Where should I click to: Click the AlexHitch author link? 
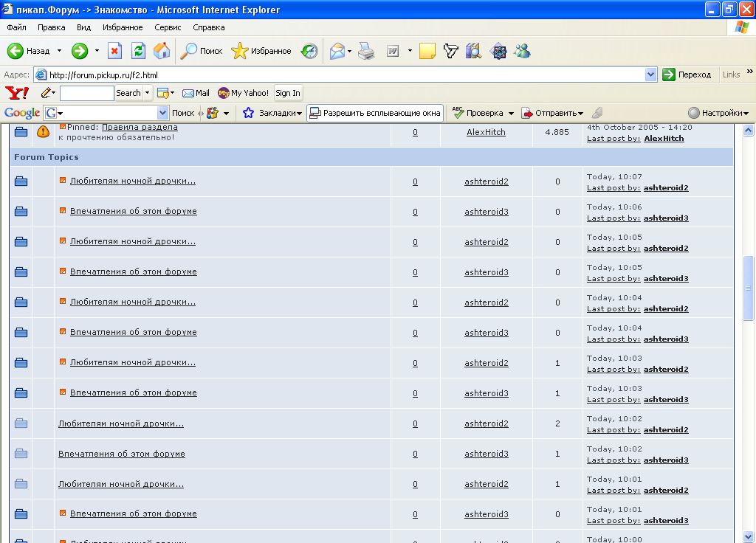486,133
